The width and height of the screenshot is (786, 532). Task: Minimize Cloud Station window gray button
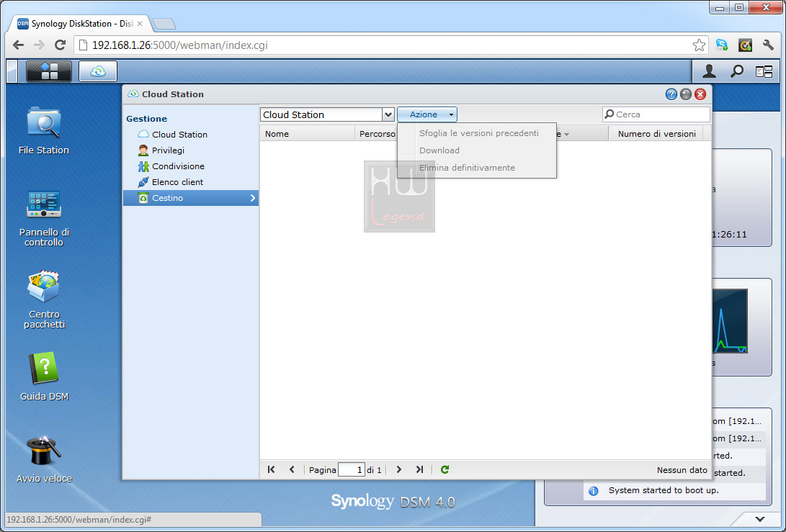pyautogui.click(x=686, y=94)
